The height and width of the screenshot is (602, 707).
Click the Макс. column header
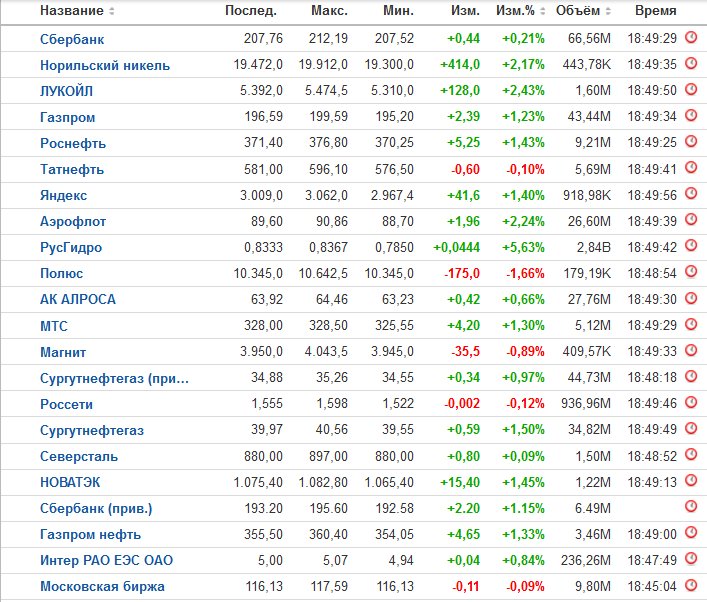tap(330, 10)
